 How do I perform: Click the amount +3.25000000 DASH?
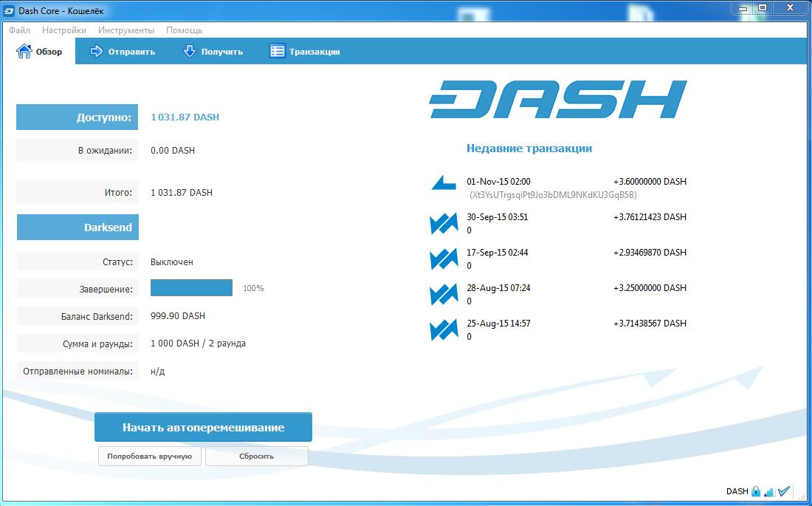click(650, 288)
